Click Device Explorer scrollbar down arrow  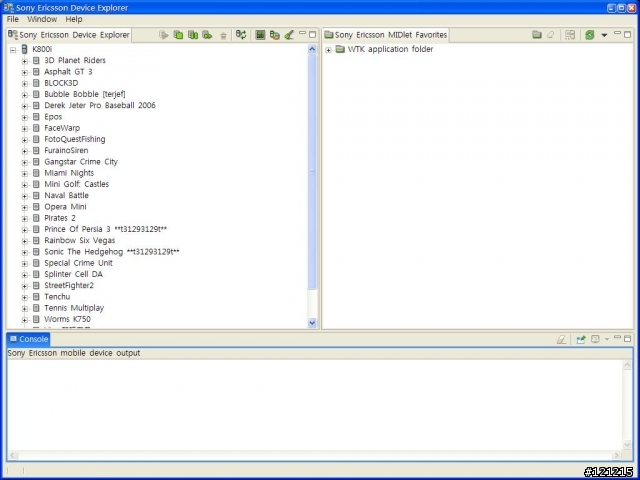point(312,323)
